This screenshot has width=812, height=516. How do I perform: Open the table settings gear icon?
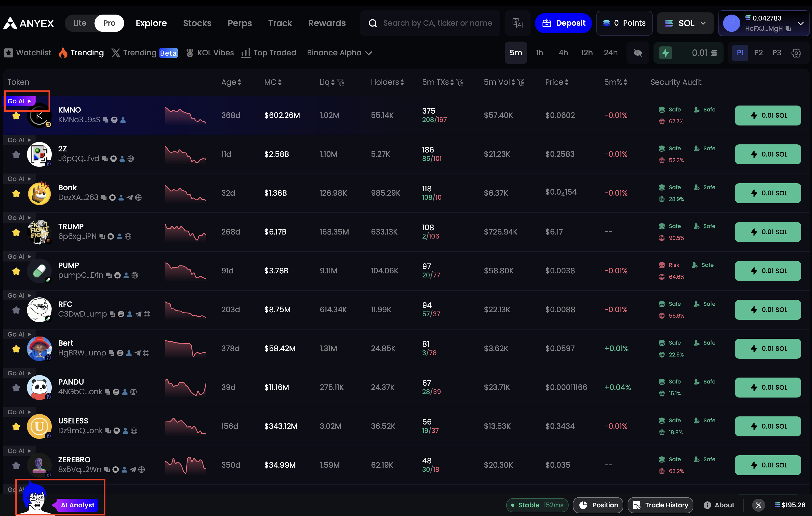pos(796,53)
